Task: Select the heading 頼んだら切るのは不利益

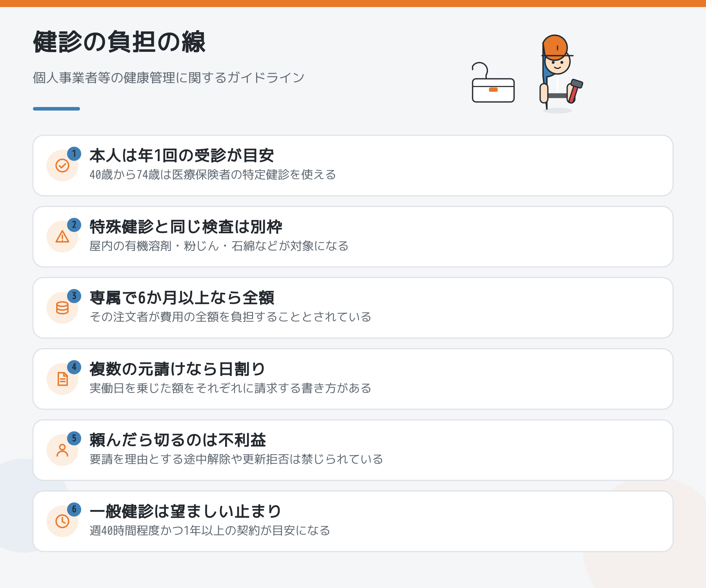Action: coord(178,440)
